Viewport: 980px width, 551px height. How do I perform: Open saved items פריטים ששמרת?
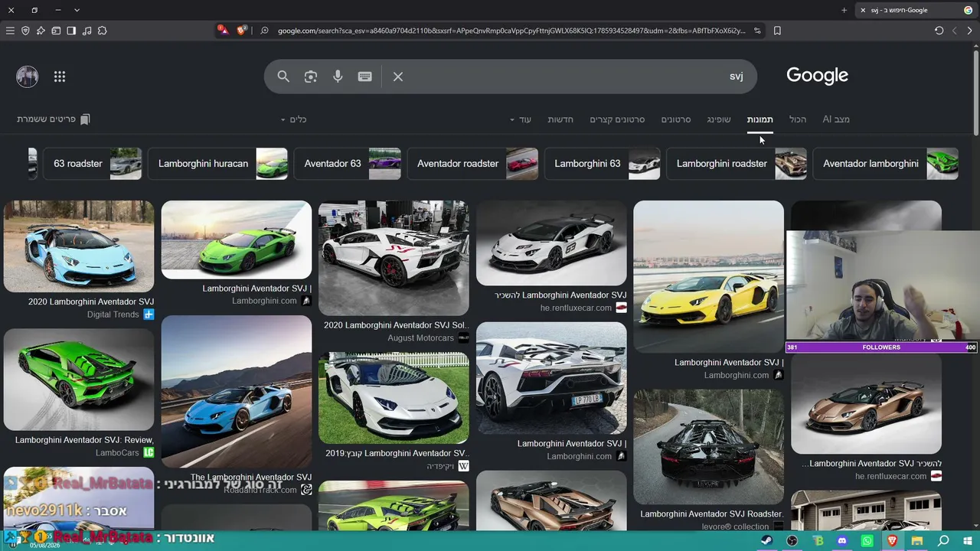pyautogui.click(x=54, y=119)
